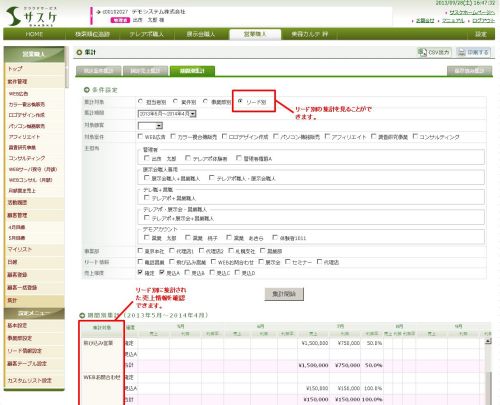Uncheck the 確定 sales accuracy checkbox
Screen dimensions: 500x405
[x=140, y=273]
